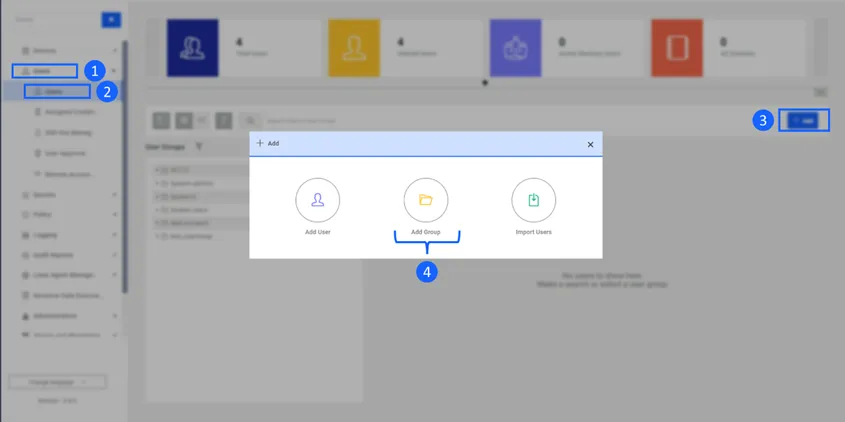Select the highlighted Users sub-item
This screenshot has height=422, width=845.
click(57, 92)
